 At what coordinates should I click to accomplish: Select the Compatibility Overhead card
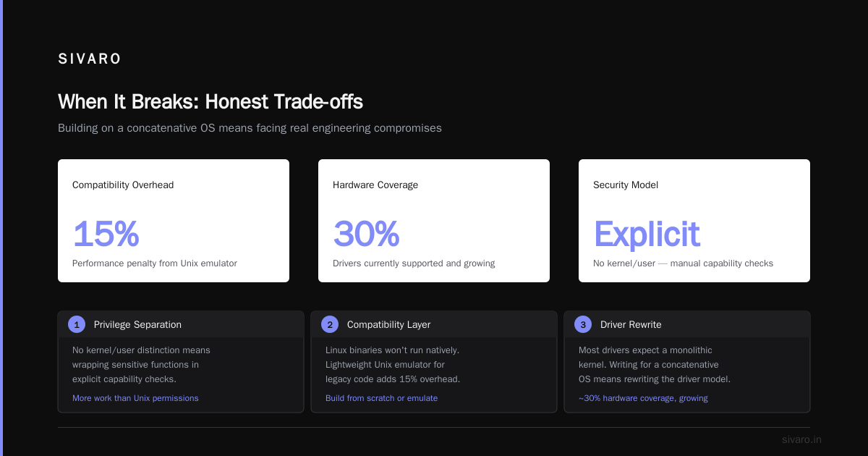click(174, 221)
